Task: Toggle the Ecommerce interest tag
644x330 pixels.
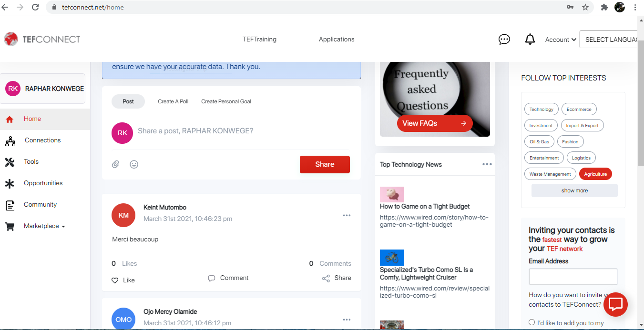Action: click(x=579, y=110)
